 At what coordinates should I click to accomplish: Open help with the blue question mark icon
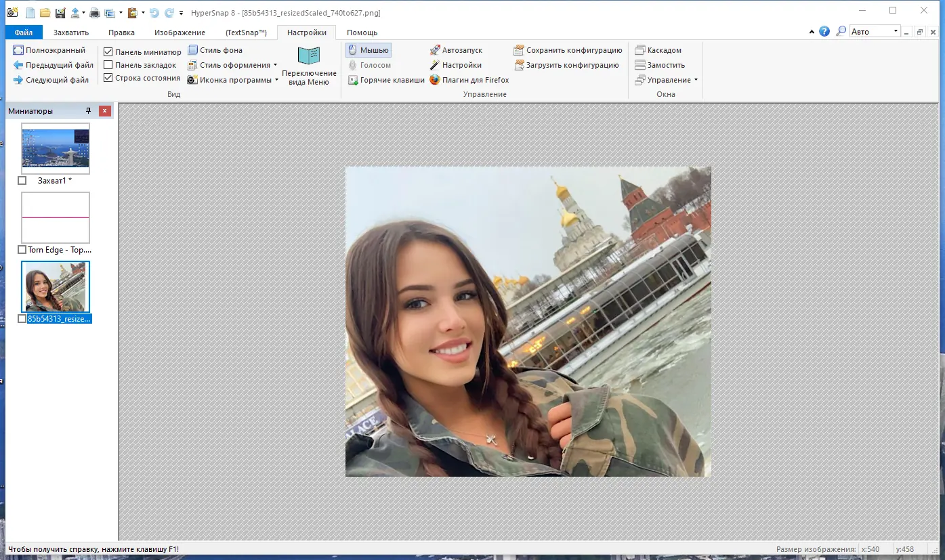(x=825, y=30)
